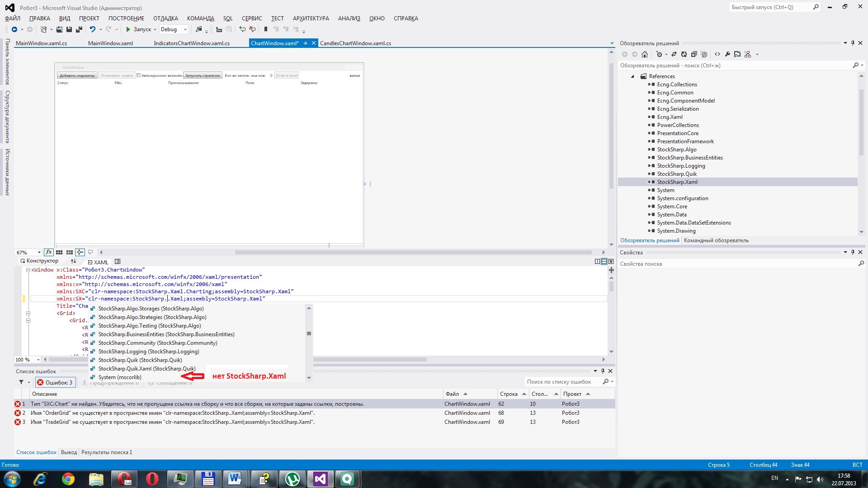The width and height of the screenshot is (868, 488).
Task: Click the Open File toolbar icon
Action: pyautogui.click(x=59, y=29)
